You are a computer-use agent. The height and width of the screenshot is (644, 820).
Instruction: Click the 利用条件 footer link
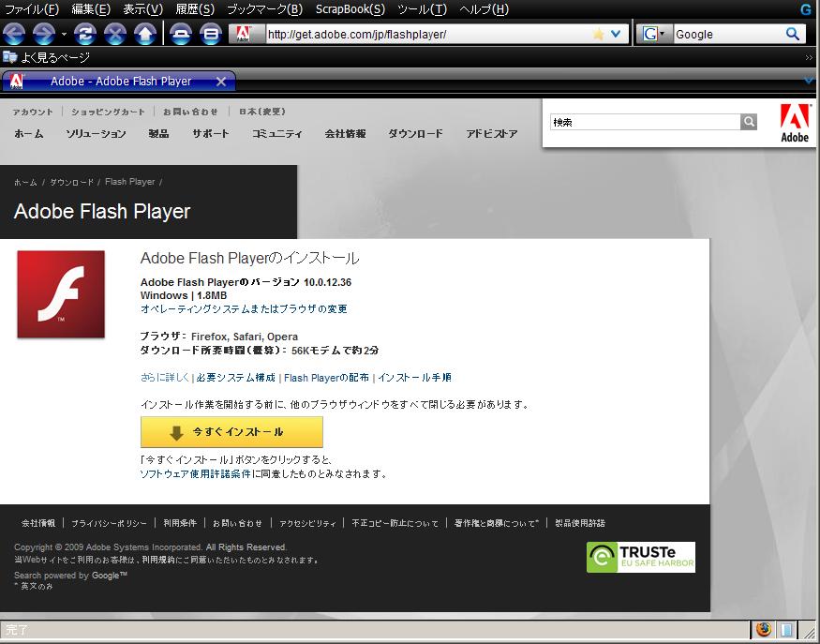[180, 523]
